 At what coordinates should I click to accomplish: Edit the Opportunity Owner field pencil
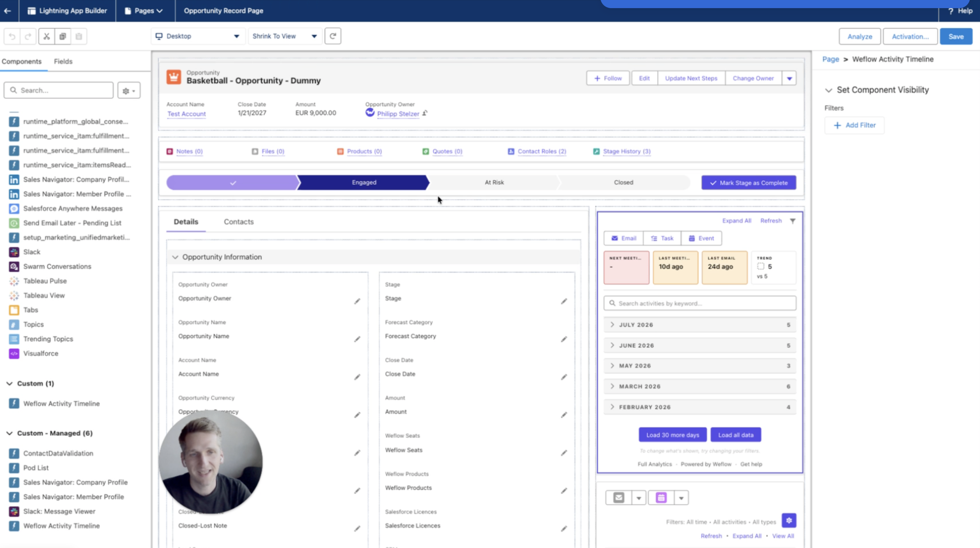tap(357, 301)
